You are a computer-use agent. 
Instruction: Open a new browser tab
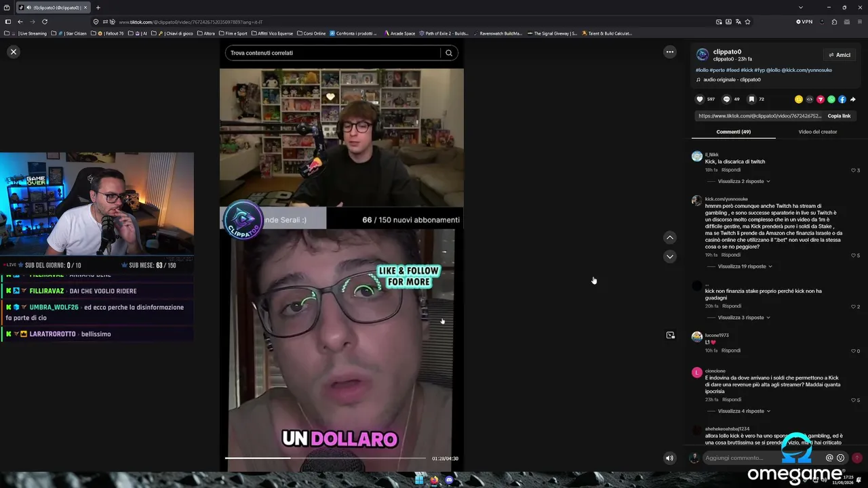pos(98,7)
